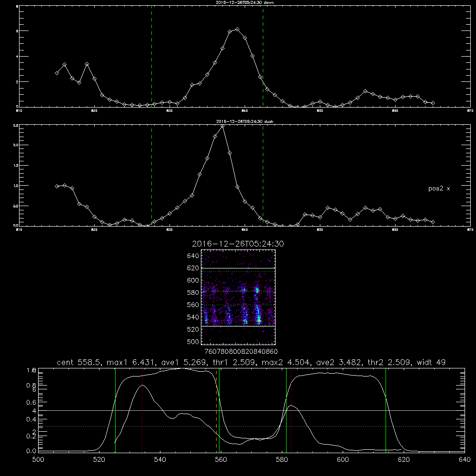Click the orange dashed center line at 558.5
Image resolution: width=476 pixels, height=476 pixels.
pyautogui.click(x=217, y=410)
